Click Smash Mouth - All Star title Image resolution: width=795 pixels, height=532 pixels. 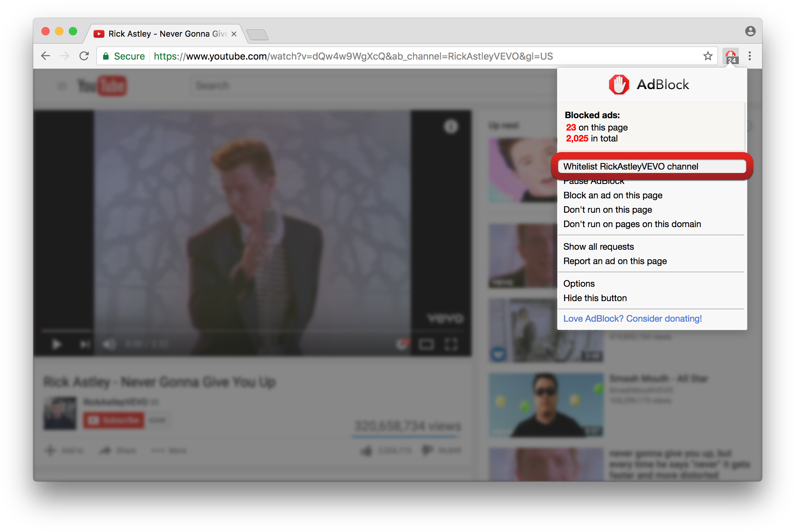click(x=659, y=379)
